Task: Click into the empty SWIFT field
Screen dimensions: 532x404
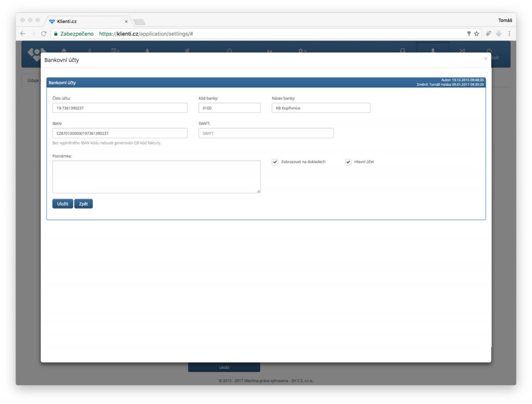Action: tap(265, 133)
